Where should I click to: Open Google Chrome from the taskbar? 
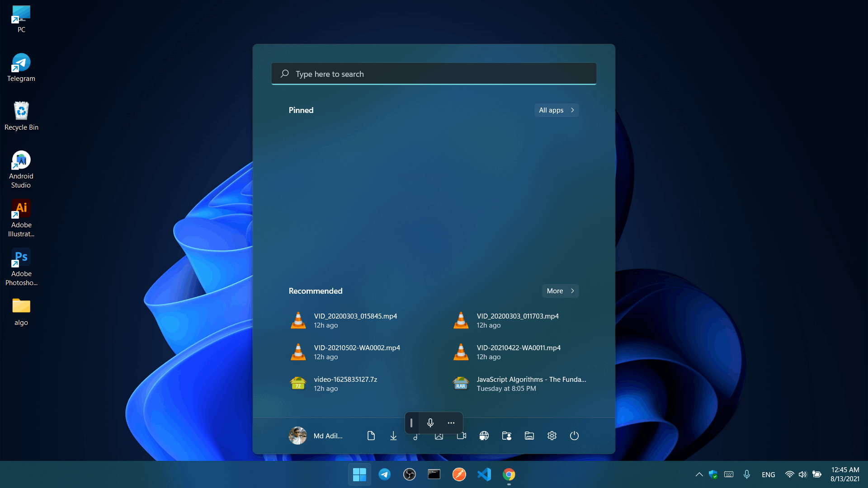(509, 474)
